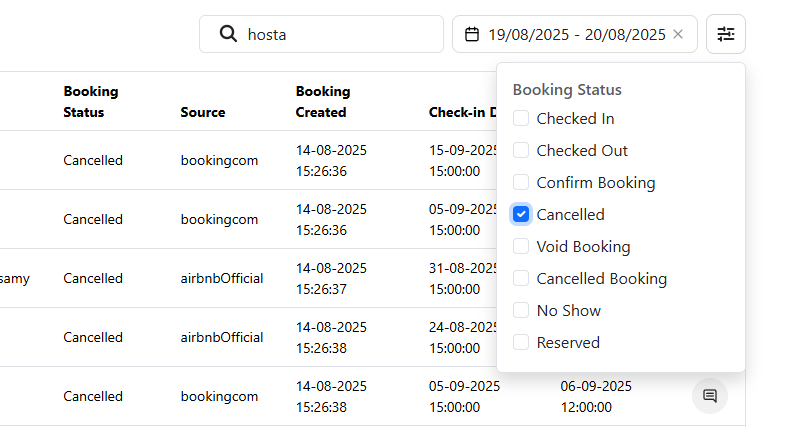Open the filter sliders icon button
Screen dimensions: 802x427
coord(726,34)
